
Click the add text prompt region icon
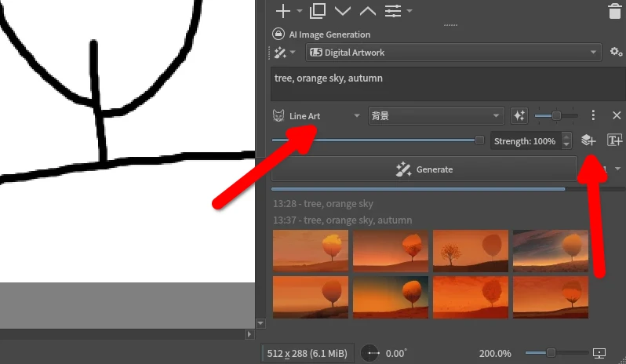coord(615,141)
